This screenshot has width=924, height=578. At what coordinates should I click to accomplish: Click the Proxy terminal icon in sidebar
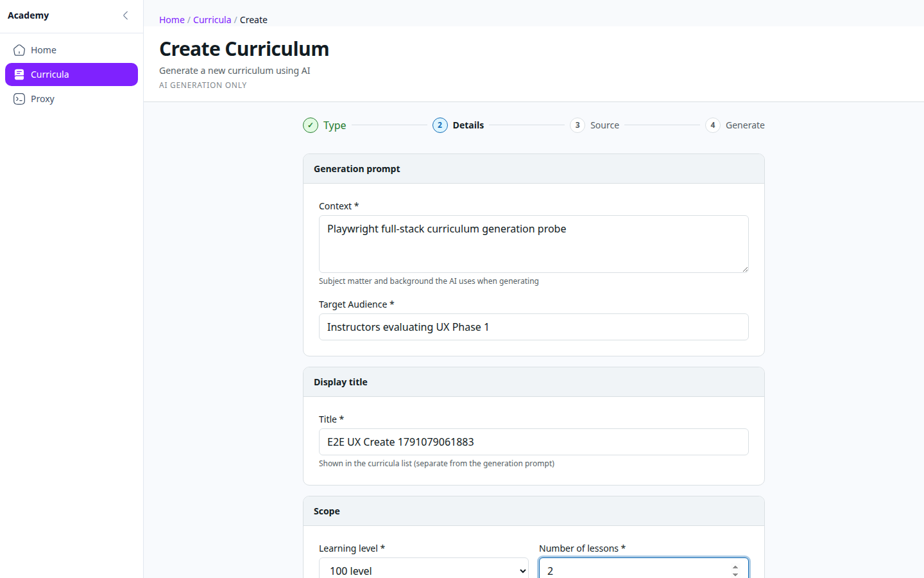pyautogui.click(x=19, y=99)
